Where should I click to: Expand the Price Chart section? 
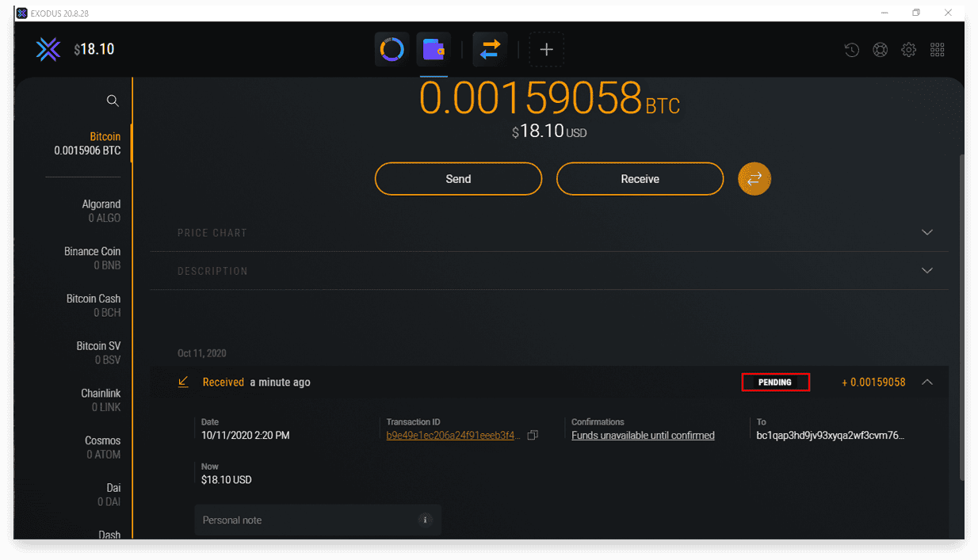point(548,233)
